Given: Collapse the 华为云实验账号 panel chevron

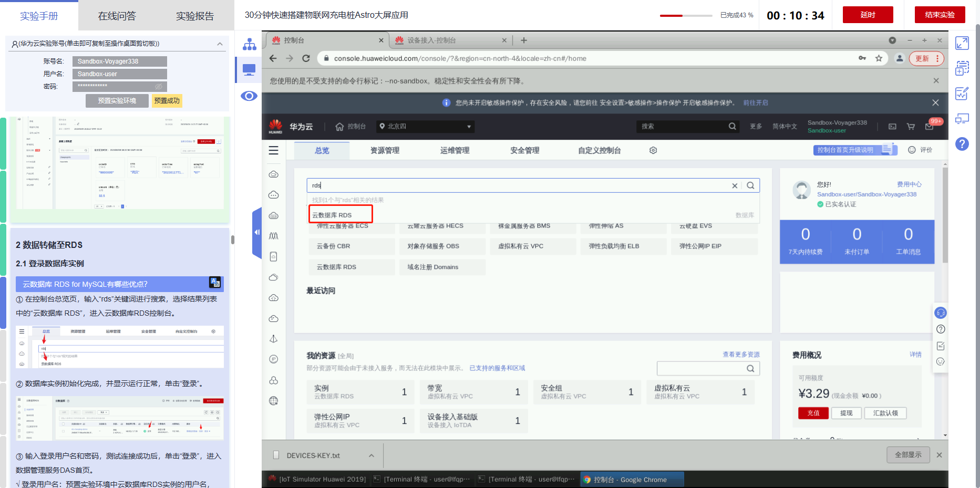Looking at the screenshot, I should (220, 44).
